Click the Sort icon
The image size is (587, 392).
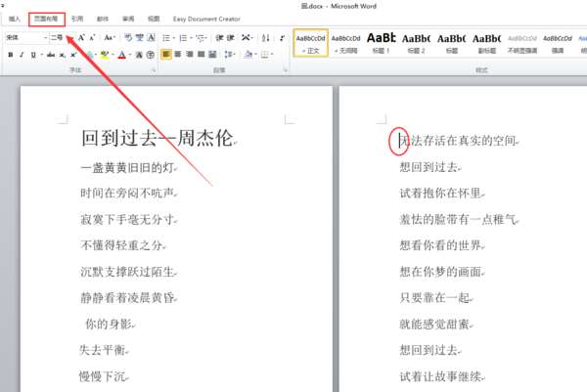tap(265, 38)
